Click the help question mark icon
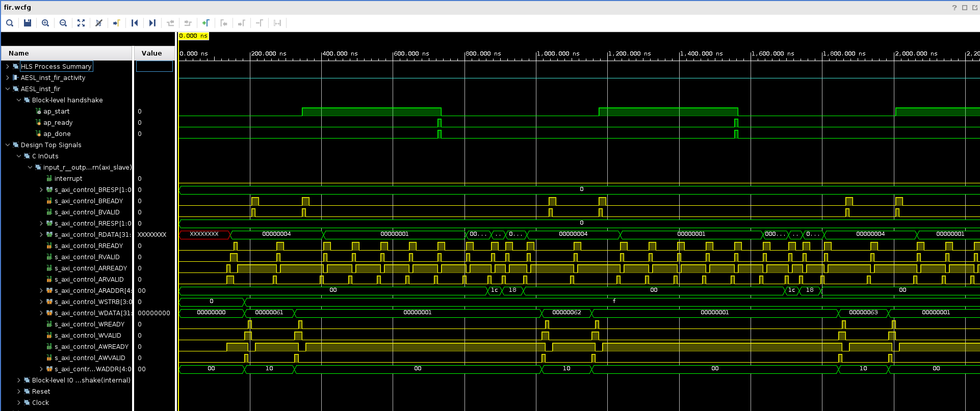Viewport: 980px width, 411px height. pyautogui.click(x=955, y=8)
